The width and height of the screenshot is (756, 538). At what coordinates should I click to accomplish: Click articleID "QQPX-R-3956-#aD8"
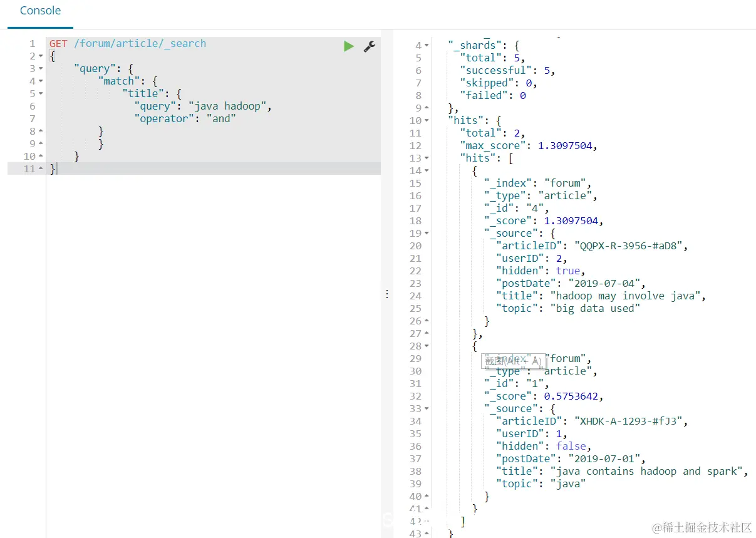click(629, 246)
